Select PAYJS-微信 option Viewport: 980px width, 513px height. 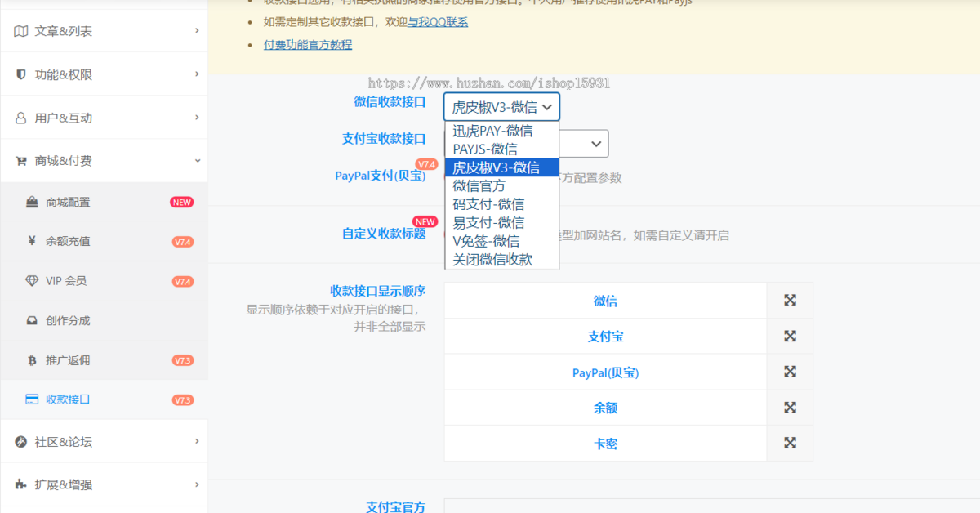[501, 149]
